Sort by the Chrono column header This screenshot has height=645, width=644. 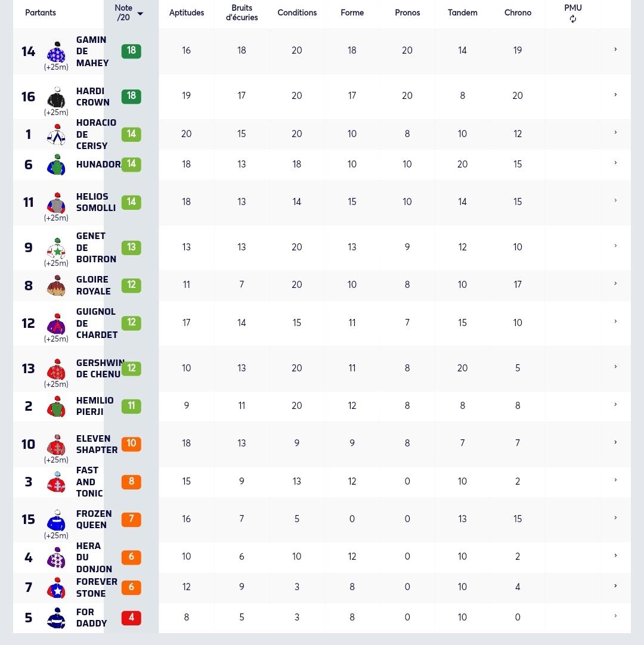click(x=518, y=13)
